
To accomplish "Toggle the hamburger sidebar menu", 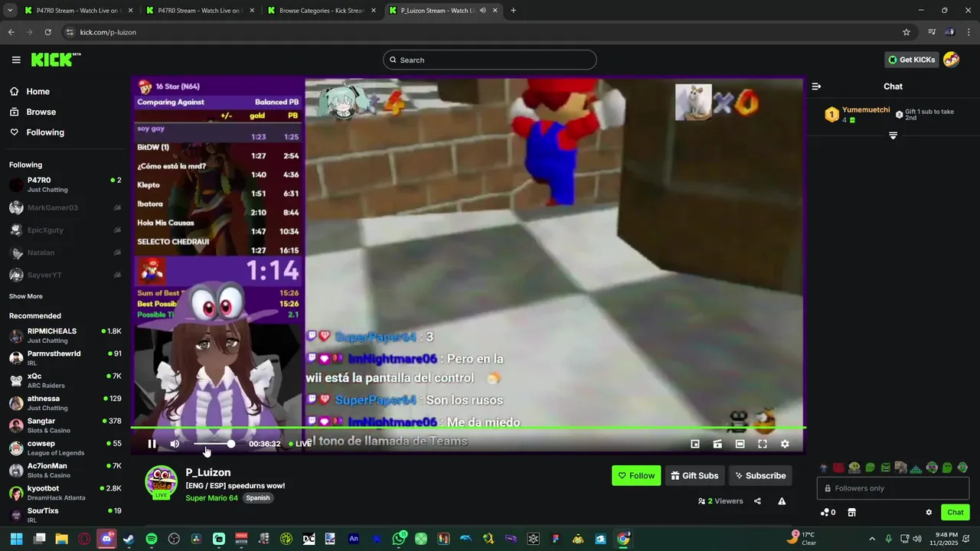I will (16, 60).
